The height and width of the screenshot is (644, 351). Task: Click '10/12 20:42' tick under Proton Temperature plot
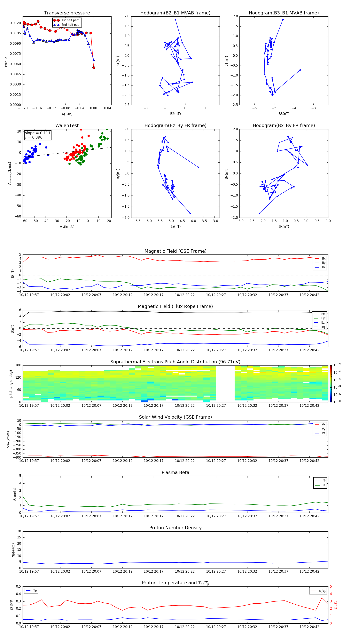tap(309, 627)
